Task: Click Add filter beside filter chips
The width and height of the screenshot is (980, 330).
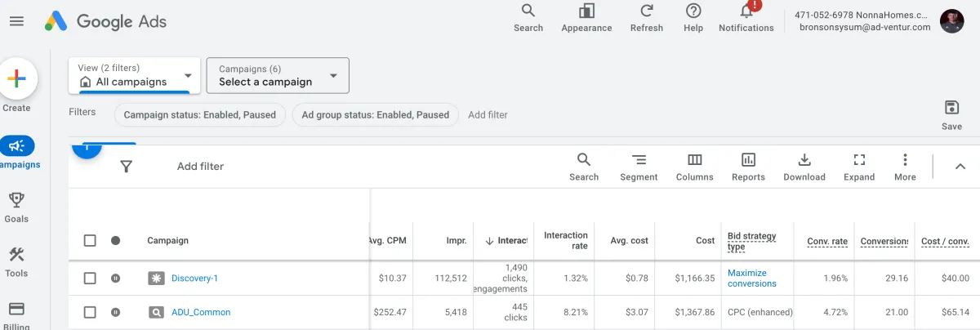Action: click(488, 114)
